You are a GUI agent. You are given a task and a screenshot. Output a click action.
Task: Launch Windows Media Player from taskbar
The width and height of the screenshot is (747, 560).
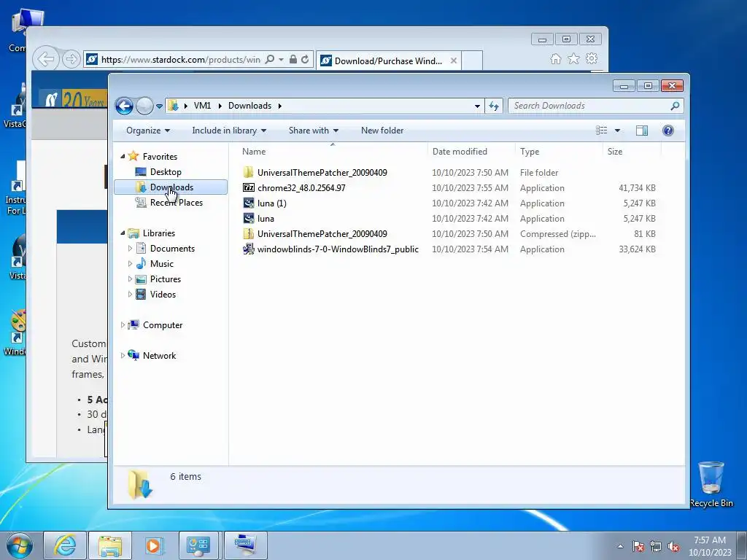pos(154,545)
